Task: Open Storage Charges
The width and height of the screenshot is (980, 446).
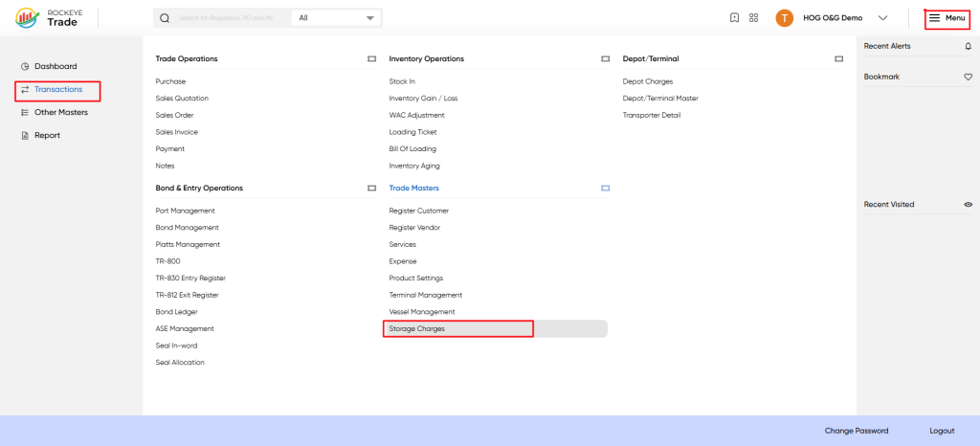Action: coord(417,328)
